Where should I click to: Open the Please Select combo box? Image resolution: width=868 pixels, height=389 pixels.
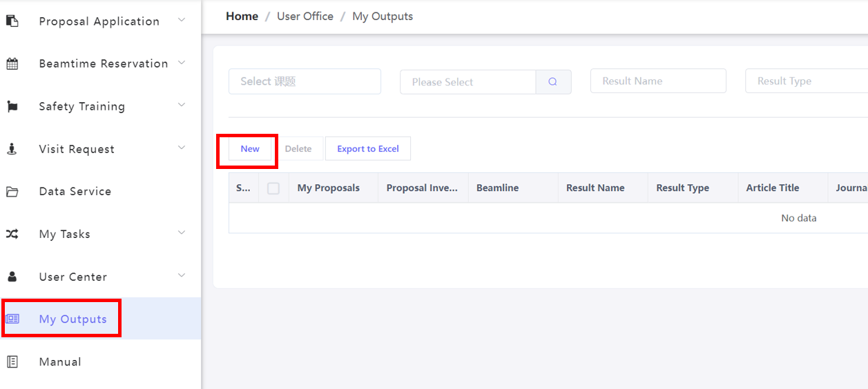click(x=467, y=82)
